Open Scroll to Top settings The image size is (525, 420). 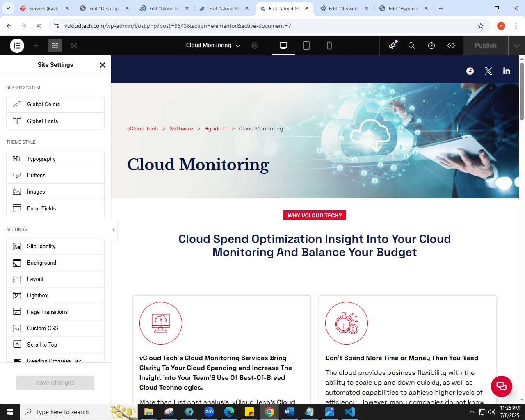[55, 345]
